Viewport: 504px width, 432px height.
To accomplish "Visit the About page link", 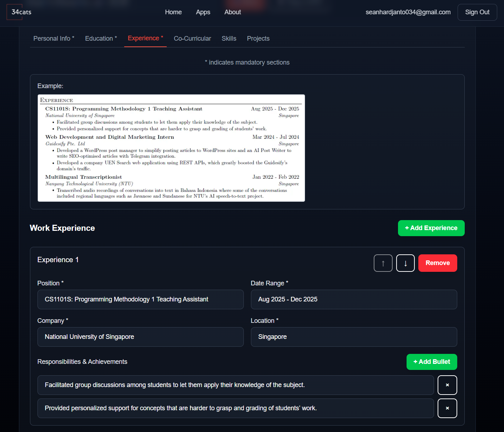I will 232,12.
